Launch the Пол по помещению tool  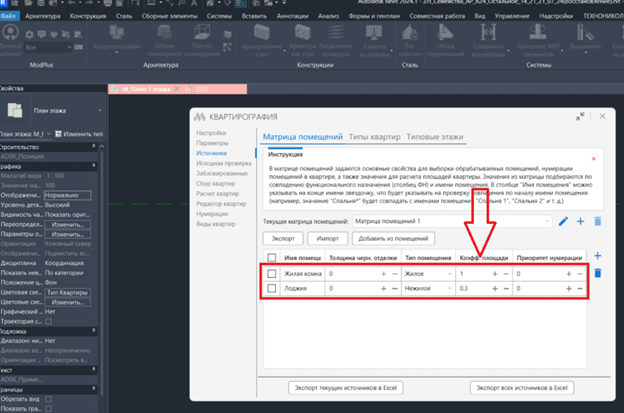point(202,40)
